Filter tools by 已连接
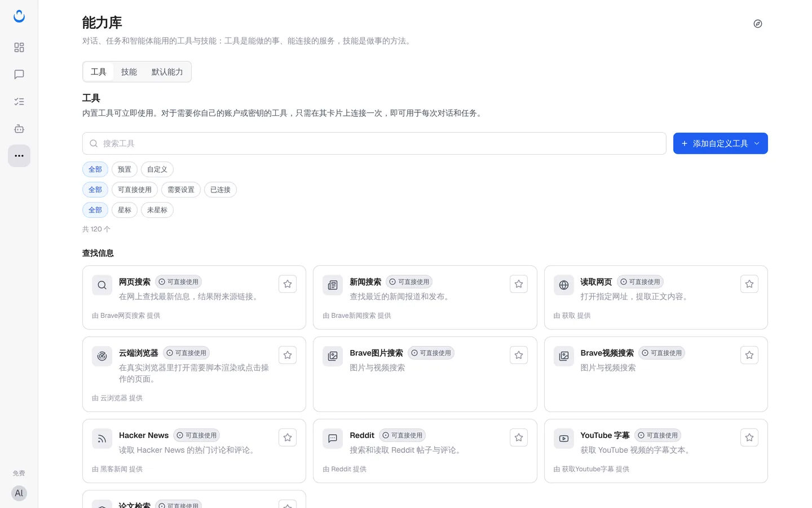This screenshot has height=508, width=812. [220, 190]
